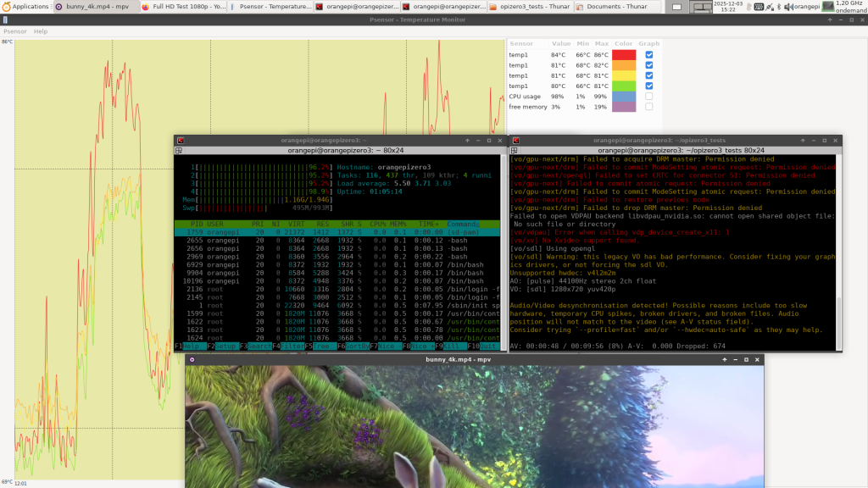Open grouping menu in opizero3_tests terminal titlebar
The image size is (868, 488).
pos(514,150)
